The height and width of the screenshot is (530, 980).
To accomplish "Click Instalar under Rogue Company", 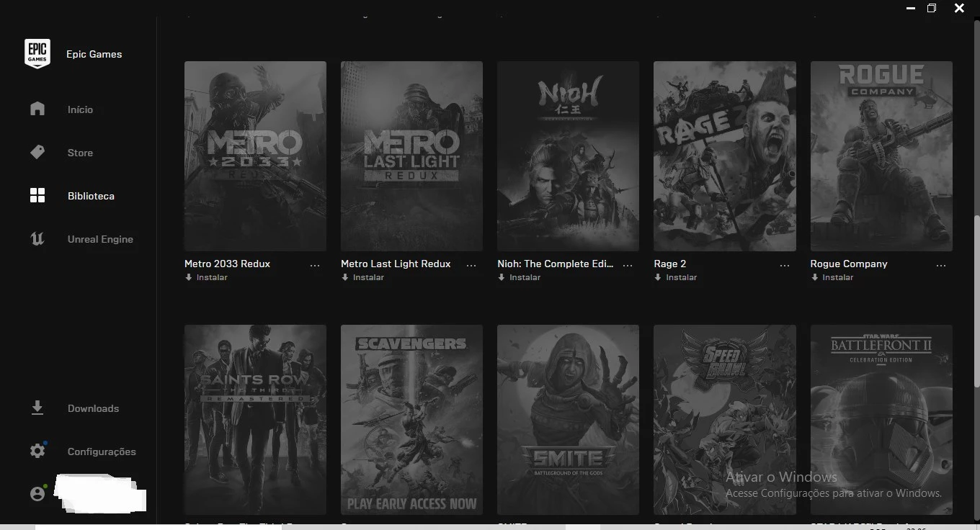I will pos(832,277).
